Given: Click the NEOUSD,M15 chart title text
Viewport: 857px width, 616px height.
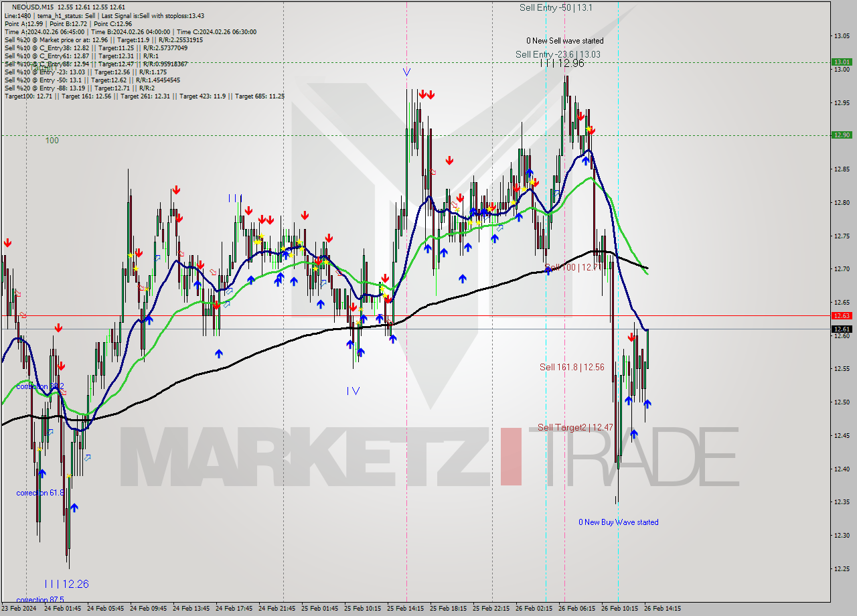Looking at the screenshot, I should point(33,6).
